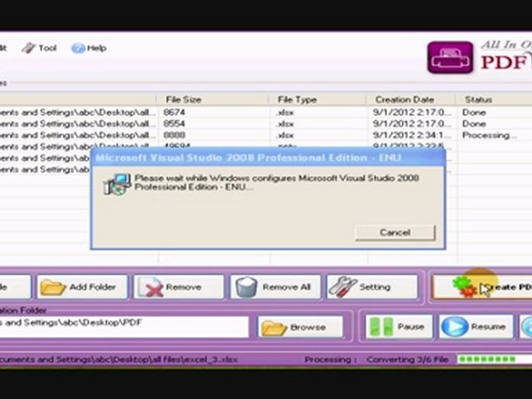Browse for a destination folder
This screenshot has height=399, width=532.
tap(300, 327)
